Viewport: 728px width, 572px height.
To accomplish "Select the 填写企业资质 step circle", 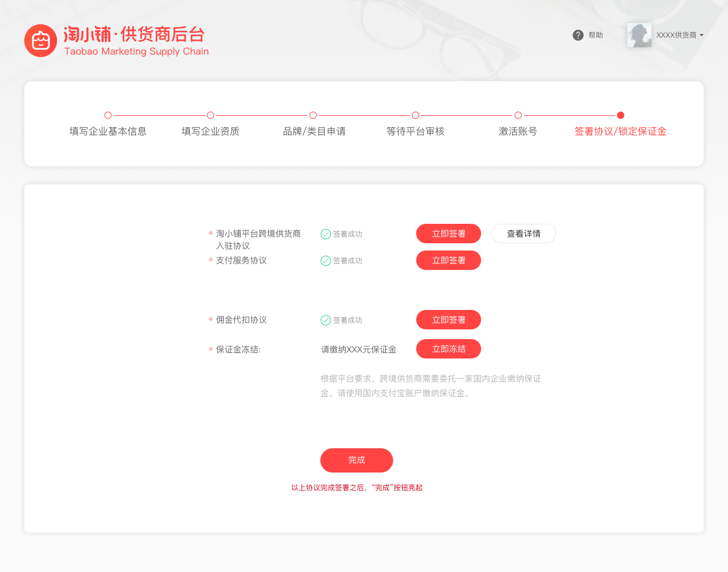I will point(211,115).
